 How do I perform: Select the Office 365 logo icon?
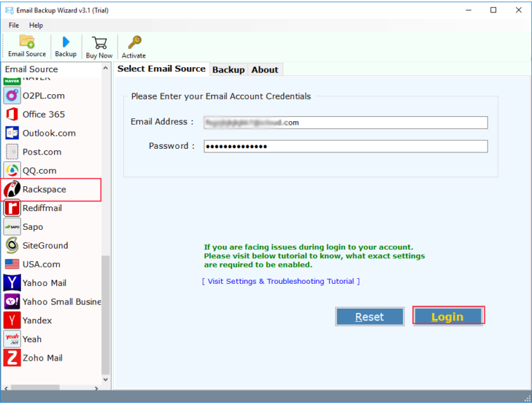[x=12, y=114]
